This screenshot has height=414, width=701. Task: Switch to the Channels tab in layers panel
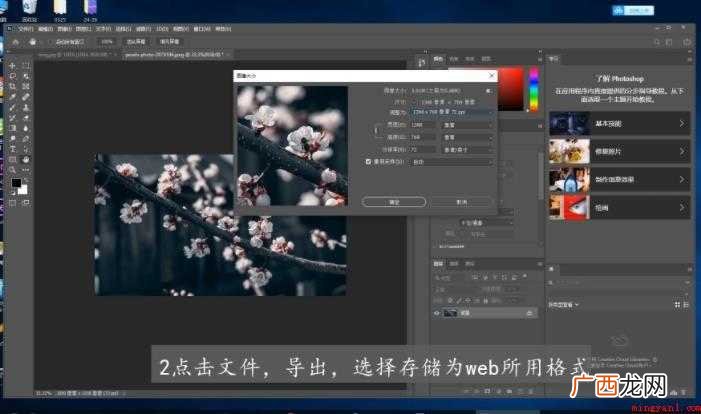(454, 264)
